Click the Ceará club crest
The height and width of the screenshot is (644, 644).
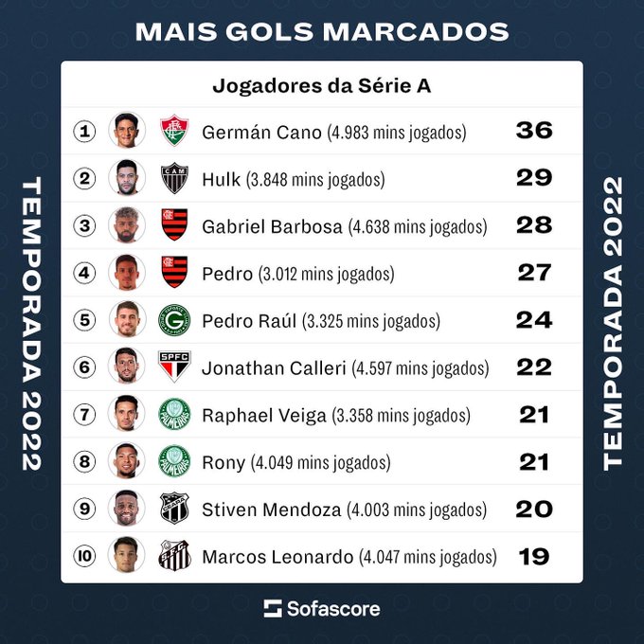click(174, 509)
